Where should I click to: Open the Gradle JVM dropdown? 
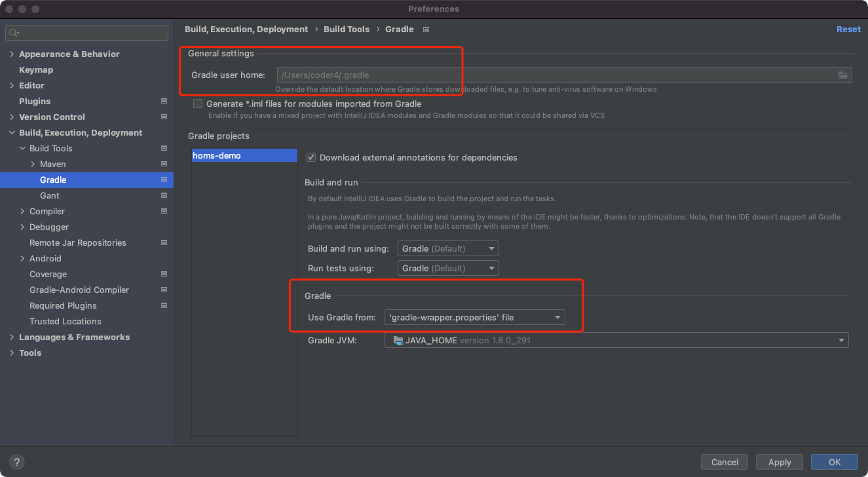click(x=616, y=340)
